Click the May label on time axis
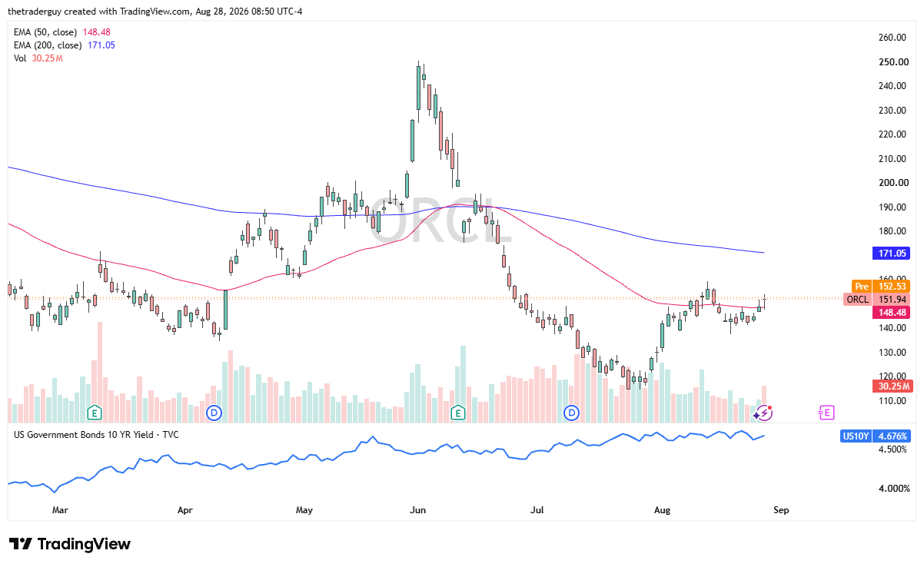 (304, 509)
